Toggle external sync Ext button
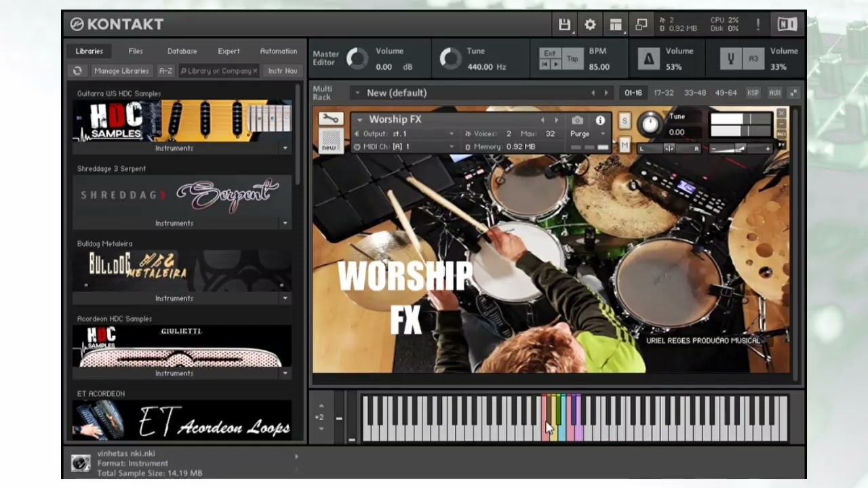The image size is (868, 488). 550,54
